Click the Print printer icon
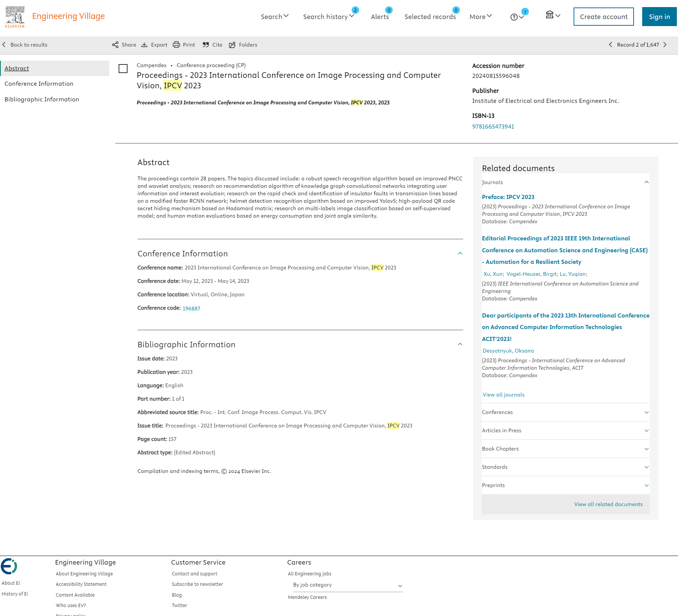The image size is (678, 616). coord(176,45)
